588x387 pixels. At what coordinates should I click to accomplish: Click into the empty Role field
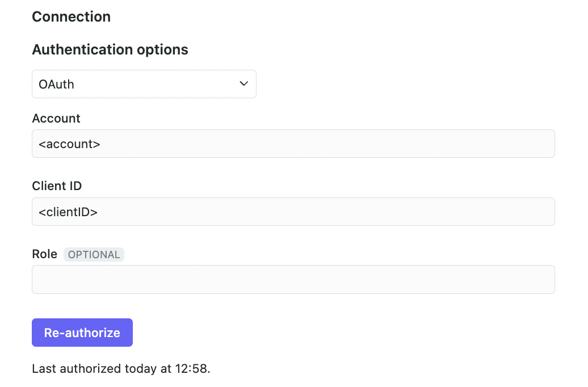[x=293, y=279]
